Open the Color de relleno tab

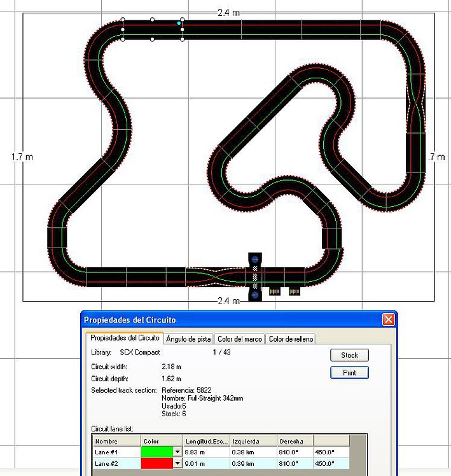(x=291, y=339)
